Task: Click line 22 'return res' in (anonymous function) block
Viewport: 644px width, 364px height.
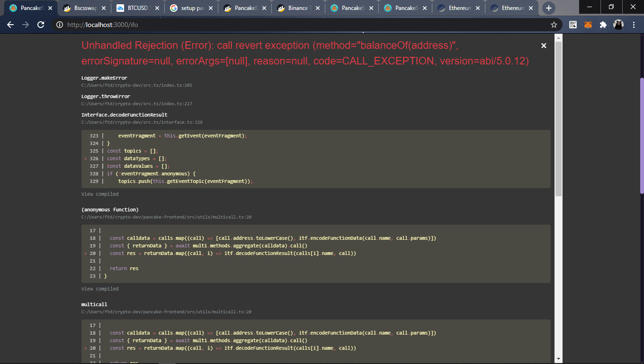Action: (124, 268)
